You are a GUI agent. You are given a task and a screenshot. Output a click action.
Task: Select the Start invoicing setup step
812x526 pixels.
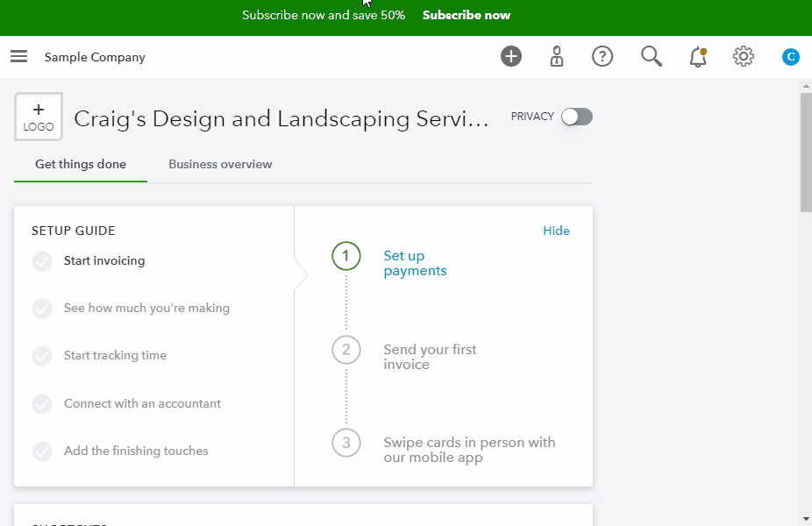[104, 260]
